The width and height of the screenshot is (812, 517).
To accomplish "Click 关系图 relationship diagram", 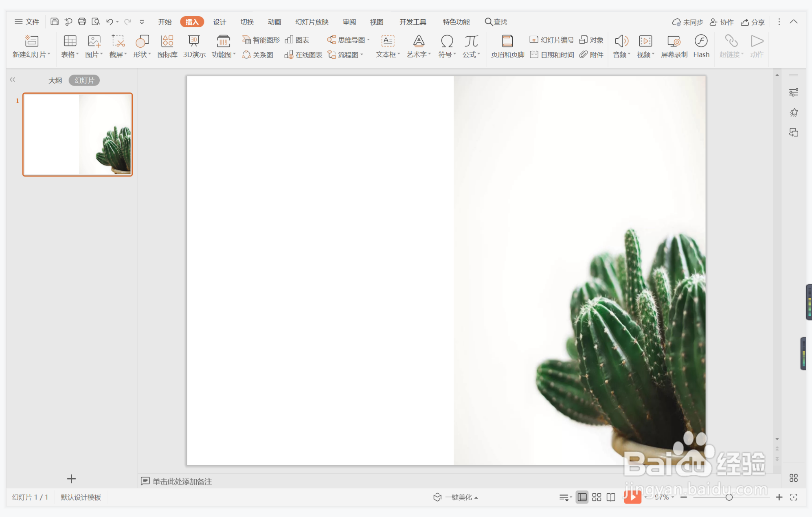I will 258,55.
